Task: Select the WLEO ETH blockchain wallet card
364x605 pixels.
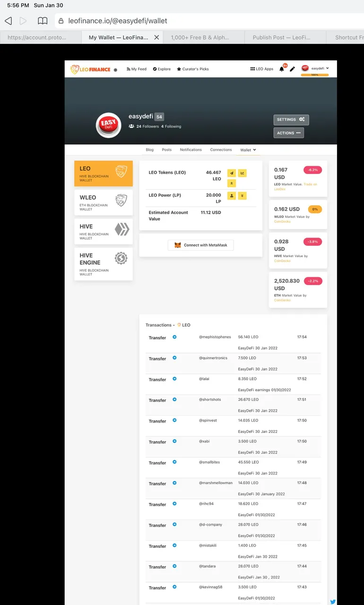Action: click(104, 202)
